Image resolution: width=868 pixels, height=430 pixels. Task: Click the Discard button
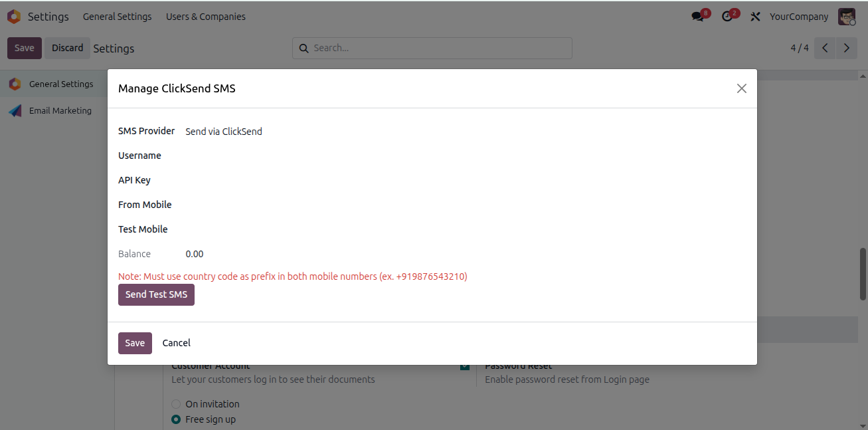[x=67, y=48]
